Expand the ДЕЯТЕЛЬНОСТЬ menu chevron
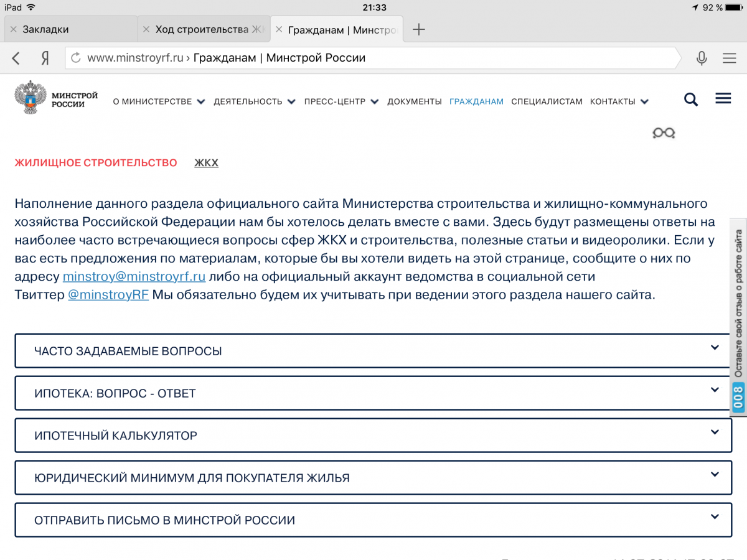This screenshot has width=747, height=560. coord(291,101)
